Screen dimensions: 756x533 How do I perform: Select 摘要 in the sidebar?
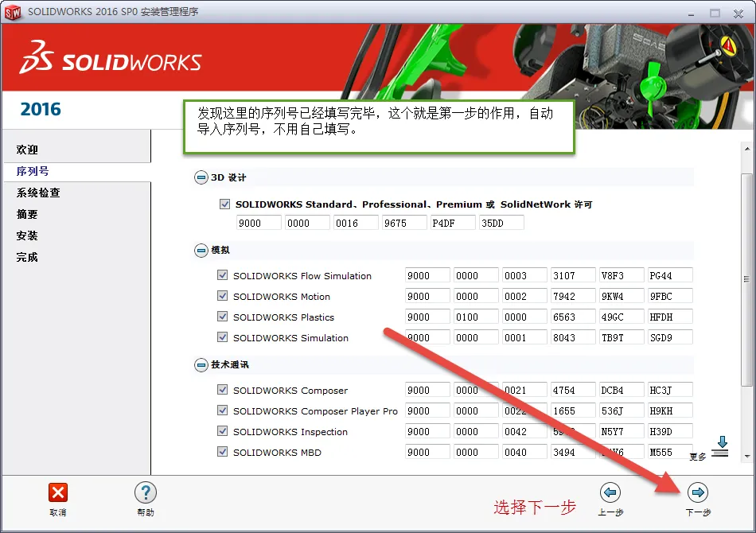coord(27,214)
